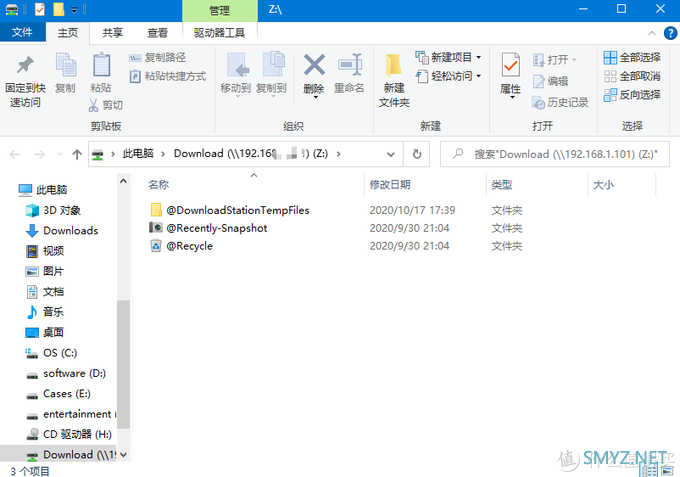Image resolution: width=680 pixels, height=477 pixels.
Task: Open Pictures (图片) in the sidebar
Action: click(x=45, y=271)
